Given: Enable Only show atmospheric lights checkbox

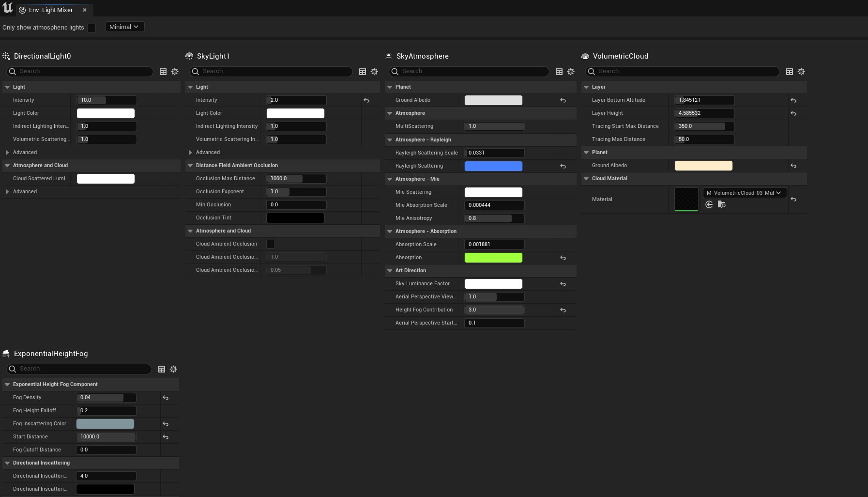Looking at the screenshot, I should click(91, 28).
